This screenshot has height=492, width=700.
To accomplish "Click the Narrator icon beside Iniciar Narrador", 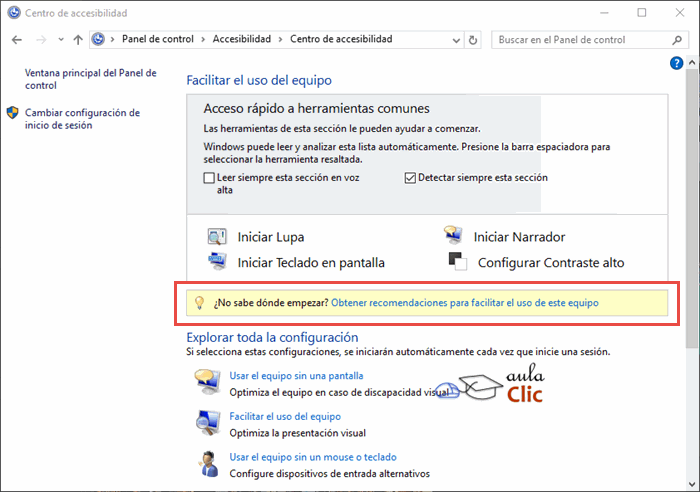I will coord(454,237).
